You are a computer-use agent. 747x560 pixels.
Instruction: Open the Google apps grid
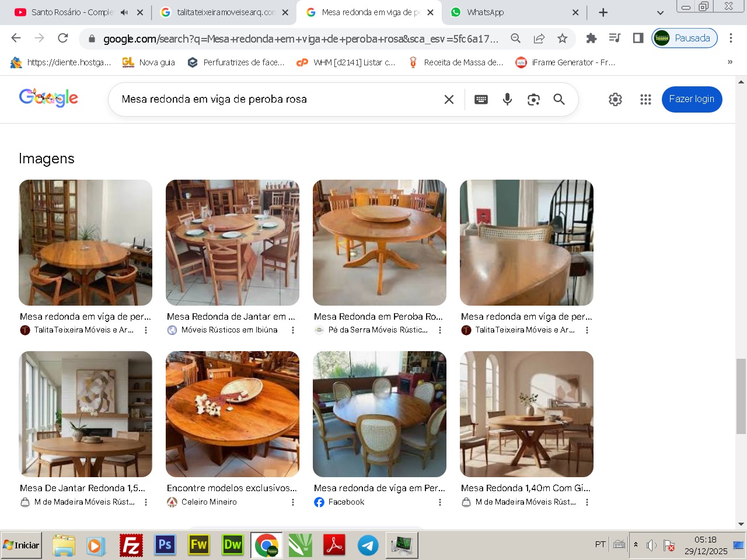click(645, 99)
